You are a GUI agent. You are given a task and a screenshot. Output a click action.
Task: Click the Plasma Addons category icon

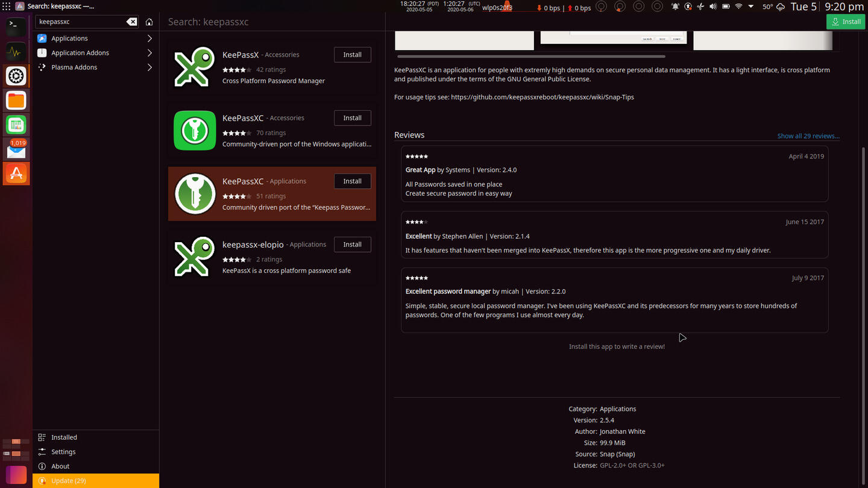click(x=42, y=67)
